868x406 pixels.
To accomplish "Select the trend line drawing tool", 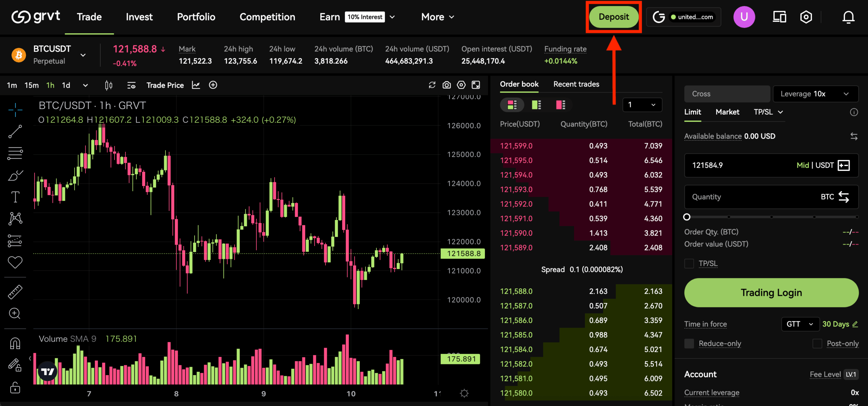I will [x=15, y=131].
